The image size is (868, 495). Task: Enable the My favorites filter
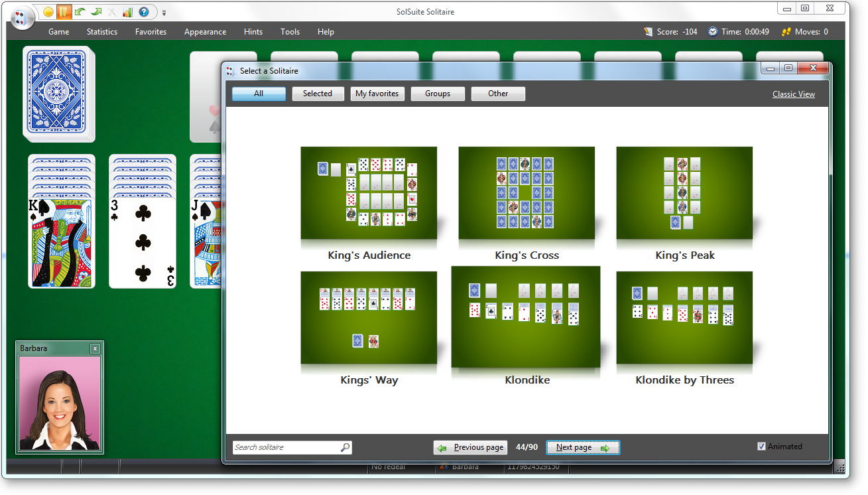tap(377, 94)
